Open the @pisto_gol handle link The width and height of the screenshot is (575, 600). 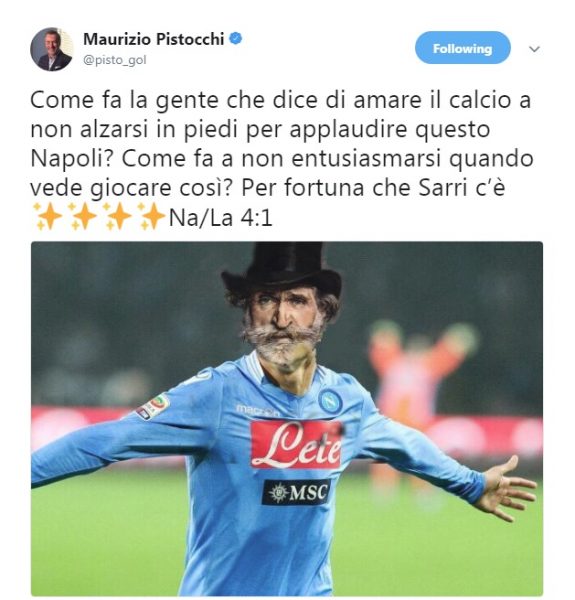[x=115, y=60]
